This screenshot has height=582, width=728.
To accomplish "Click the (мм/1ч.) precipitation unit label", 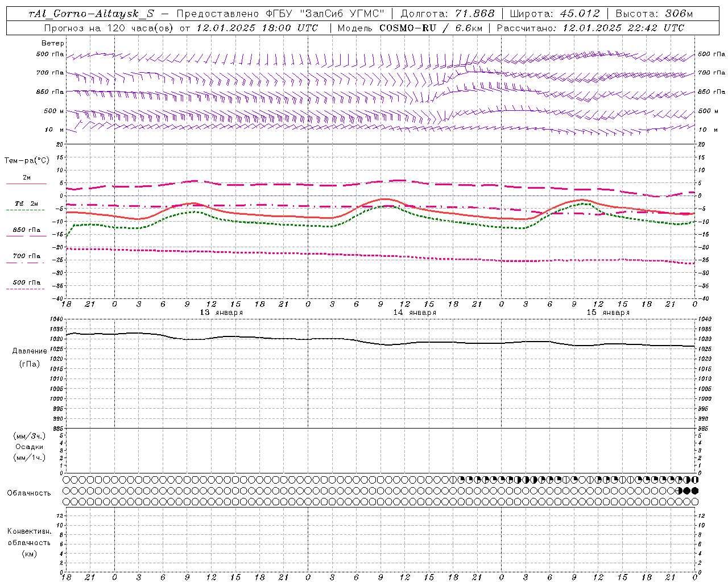I will coord(30,458).
